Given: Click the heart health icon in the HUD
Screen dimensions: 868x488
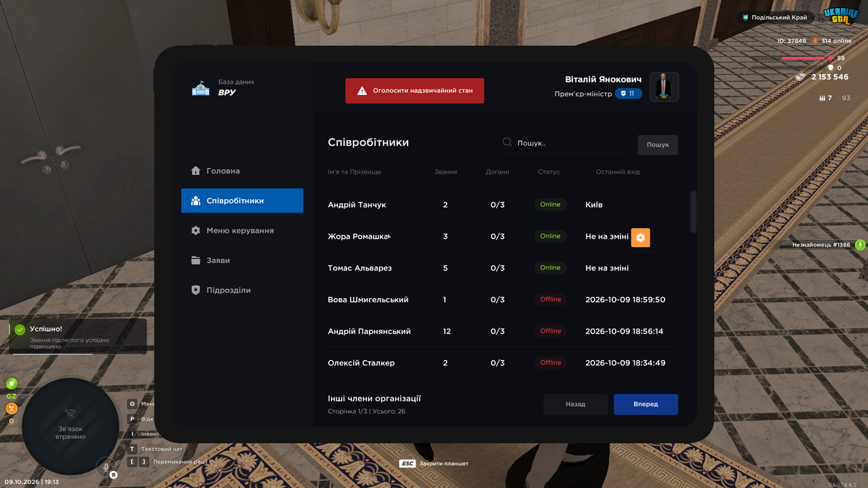Looking at the screenshot, I should click(831, 58).
